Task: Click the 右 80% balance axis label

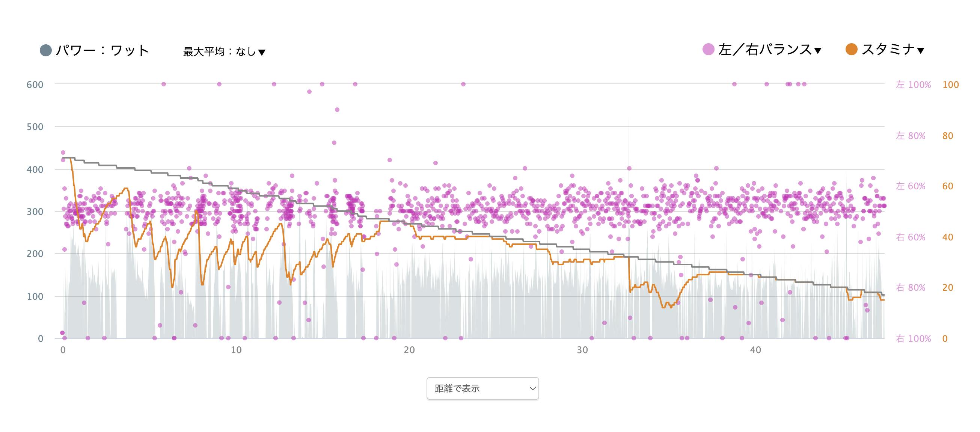Action: pos(911,288)
